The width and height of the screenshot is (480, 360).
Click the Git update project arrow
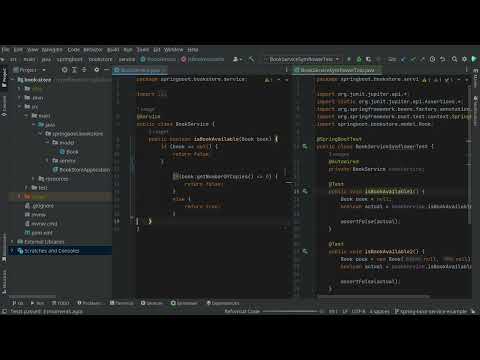coord(403,59)
